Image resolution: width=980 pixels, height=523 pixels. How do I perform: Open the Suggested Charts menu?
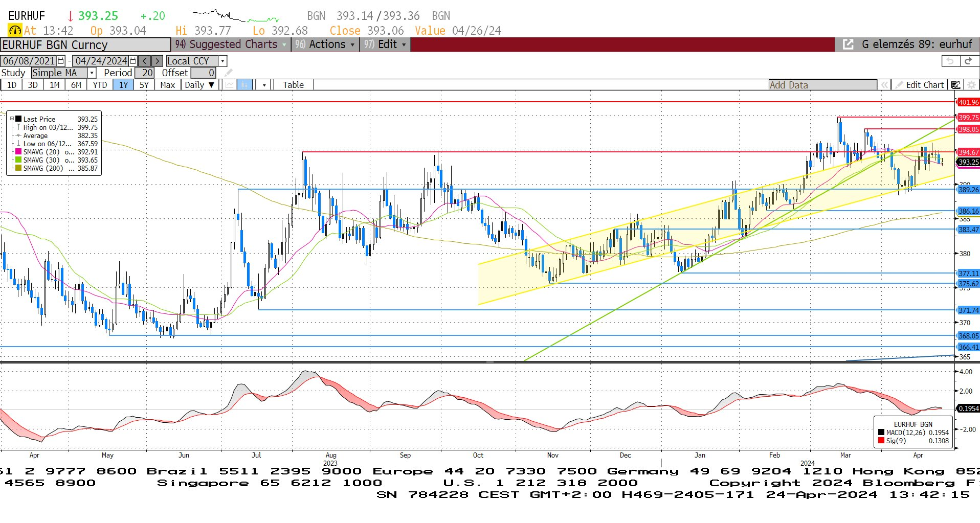click(x=231, y=44)
